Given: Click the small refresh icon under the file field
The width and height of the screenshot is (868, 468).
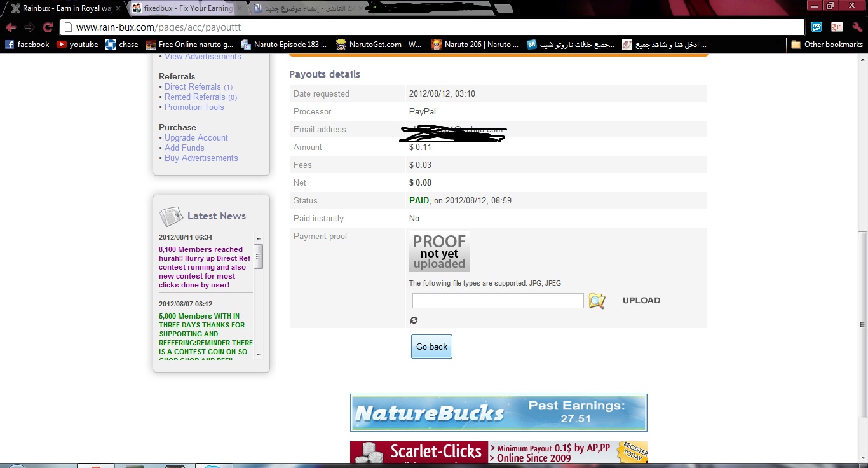Looking at the screenshot, I should (414, 320).
